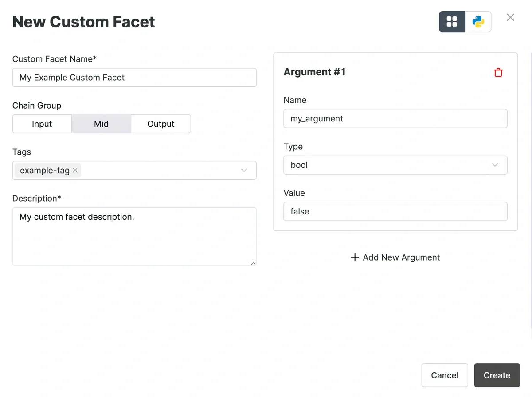This screenshot has height=397, width=532.
Task: Edit the Description text area
Action: pos(134,237)
